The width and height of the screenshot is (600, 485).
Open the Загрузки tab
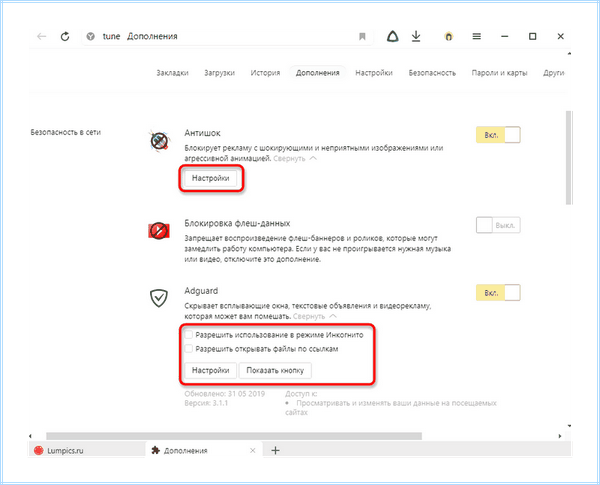219,73
